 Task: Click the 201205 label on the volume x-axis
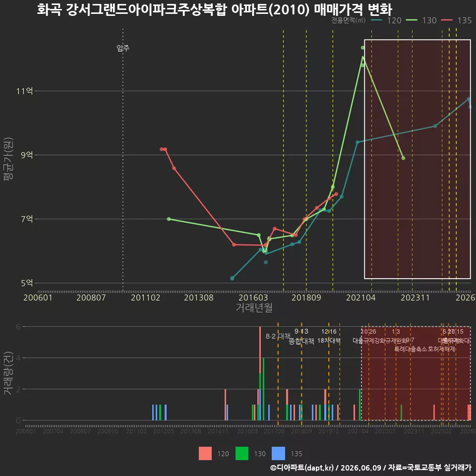[x=163, y=431]
